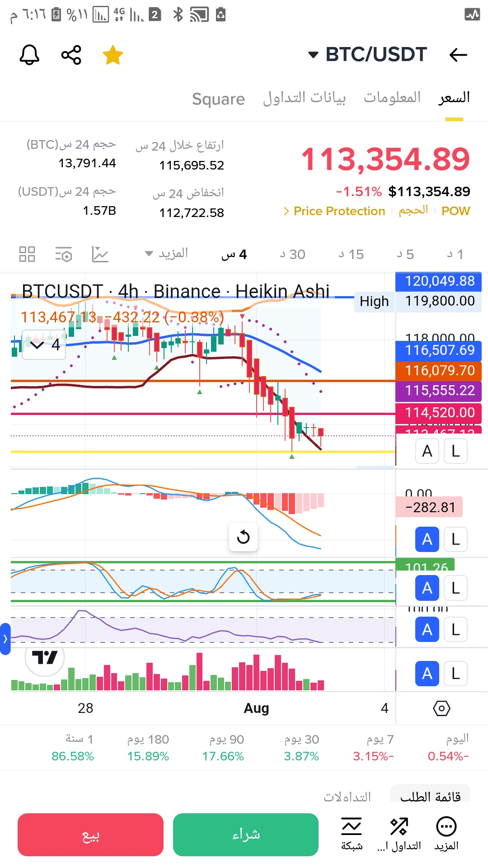
Task: Open the المزيد more options icon
Action: pos(446,834)
